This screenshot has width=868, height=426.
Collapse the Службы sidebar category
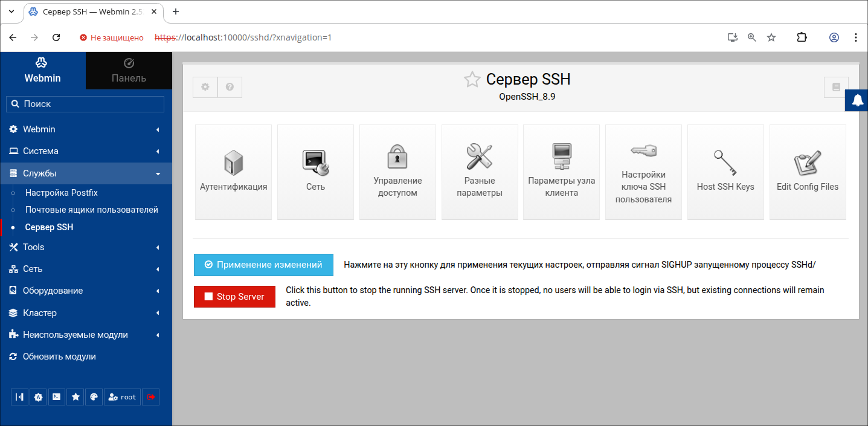[x=86, y=173]
